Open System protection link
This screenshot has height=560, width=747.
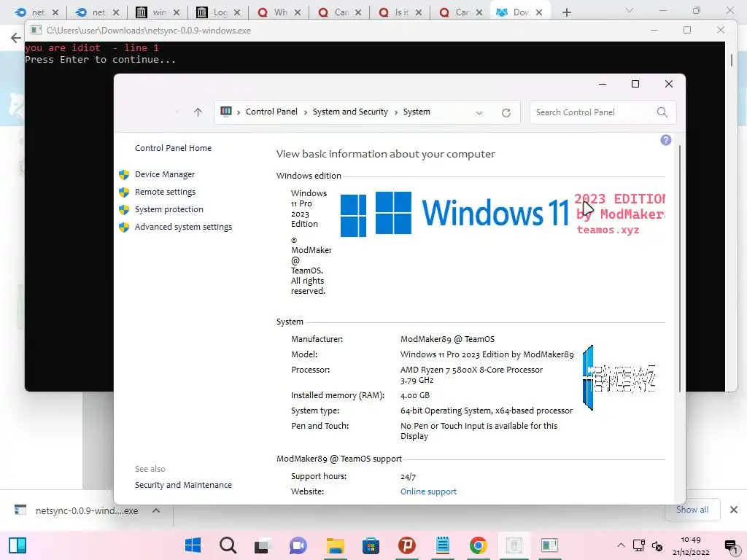click(169, 209)
